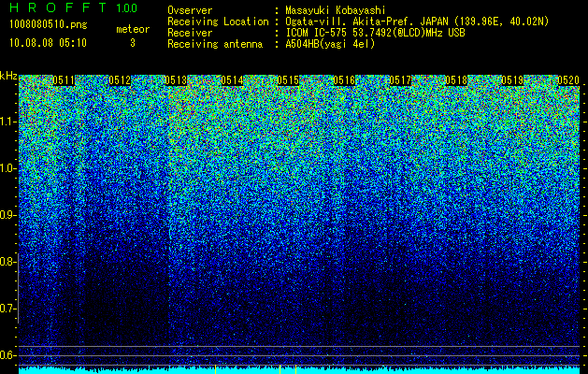The image size is (588, 374).
Task: Click the "Ovserver" field label
Action: click(x=190, y=10)
